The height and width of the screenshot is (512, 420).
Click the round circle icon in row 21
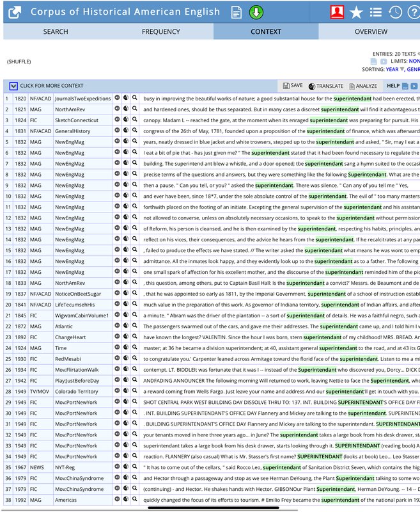tap(117, 314)
